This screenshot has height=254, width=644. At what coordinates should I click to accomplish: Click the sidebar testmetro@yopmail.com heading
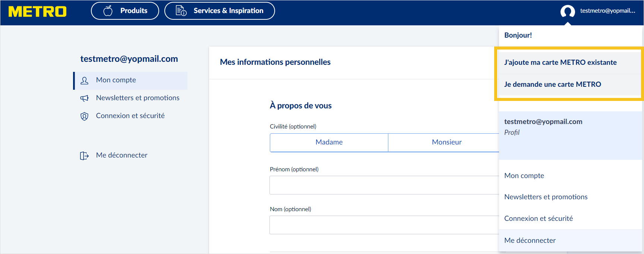[129, 59]
